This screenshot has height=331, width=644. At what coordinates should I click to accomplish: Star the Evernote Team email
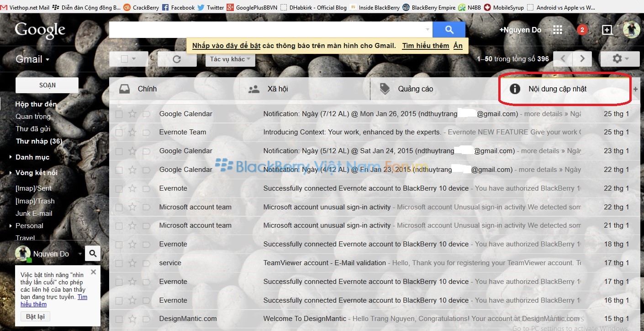132,132
